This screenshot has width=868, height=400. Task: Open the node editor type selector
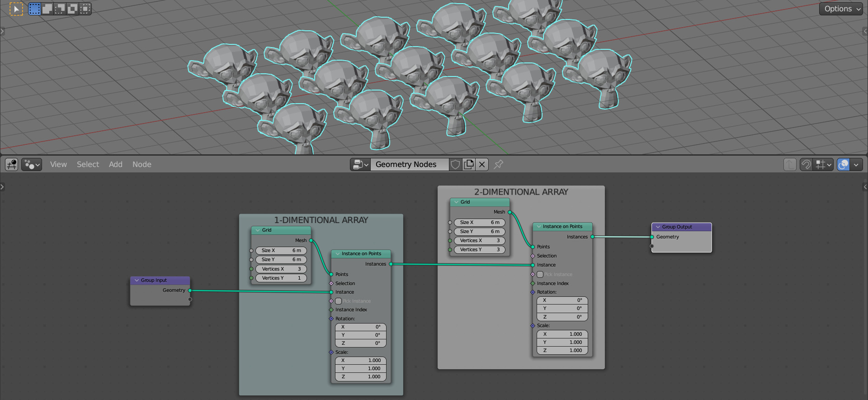point(12,164)
